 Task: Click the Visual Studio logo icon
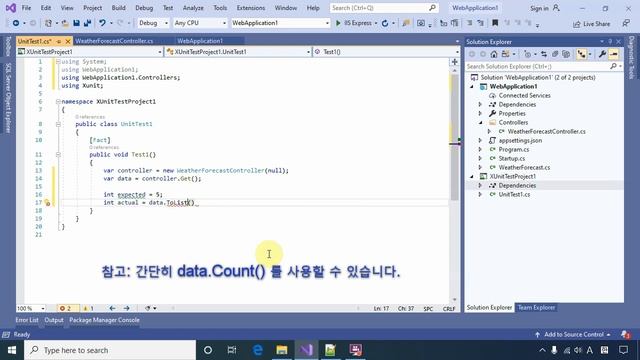click(x=11, y=8)
